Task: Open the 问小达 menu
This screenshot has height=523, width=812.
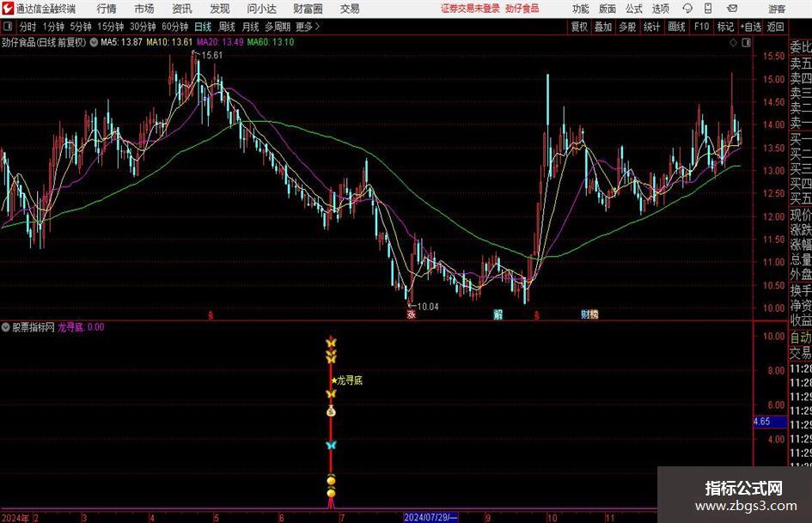Action: 261,9
